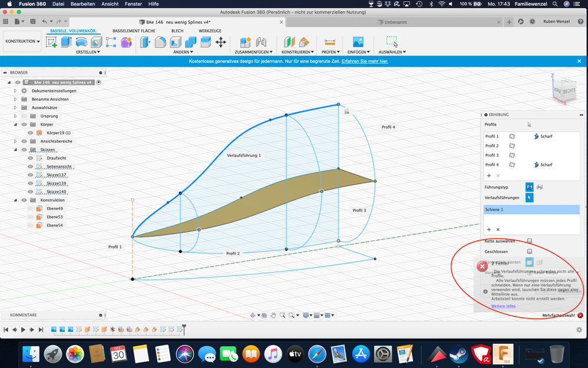Image resolution: width=588 pixels, height=368 pixels.
Task: Open the data panel grid icon
Action: click(x=6, y=22)
